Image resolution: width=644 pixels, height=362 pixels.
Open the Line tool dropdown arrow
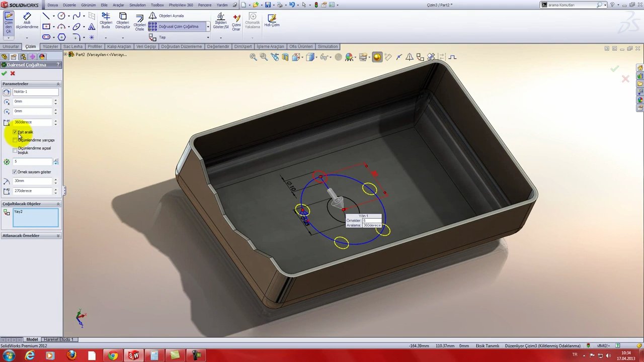tap(53, 16)
